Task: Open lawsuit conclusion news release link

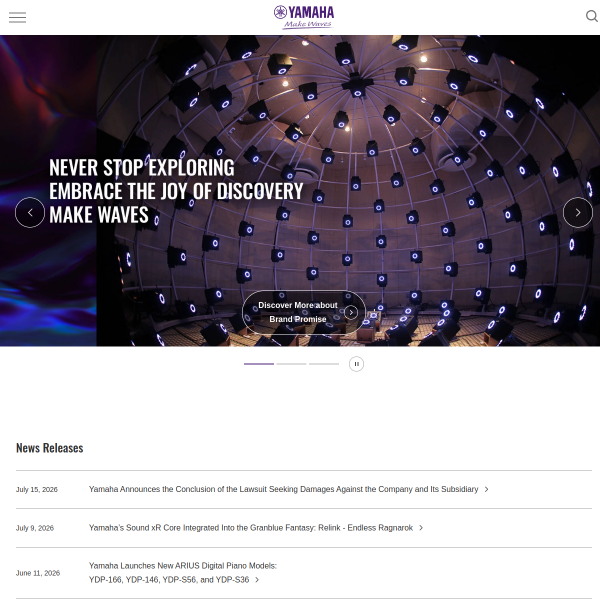Action: click(x=284, y=489)
